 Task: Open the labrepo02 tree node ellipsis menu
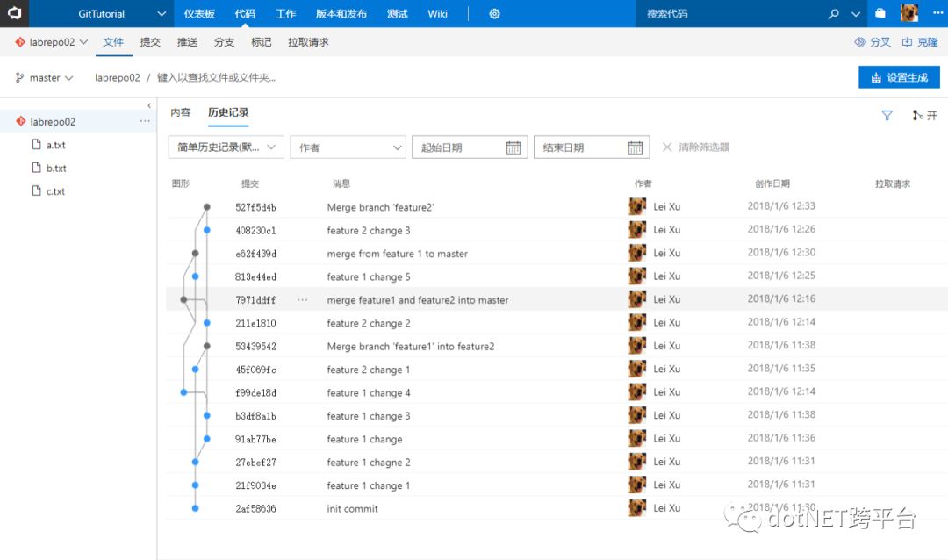pos(145,121)
